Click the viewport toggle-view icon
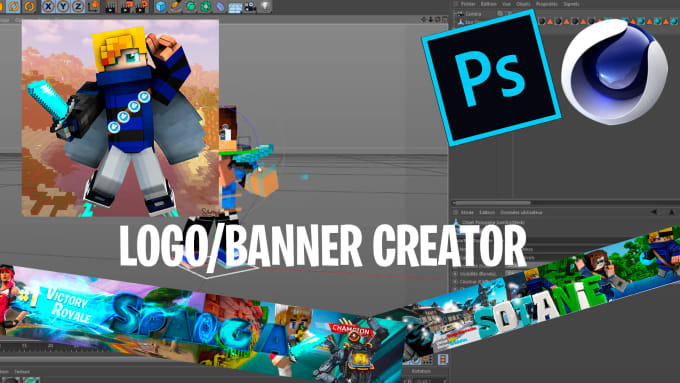Image resolution: width=680 pixels, height=383 pixels. point(445,20)
